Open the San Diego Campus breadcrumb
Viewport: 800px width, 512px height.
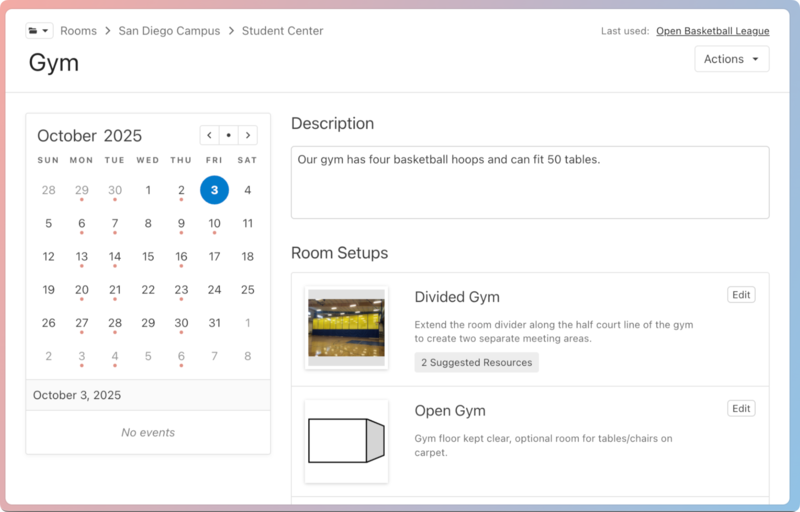pos(169,31)
